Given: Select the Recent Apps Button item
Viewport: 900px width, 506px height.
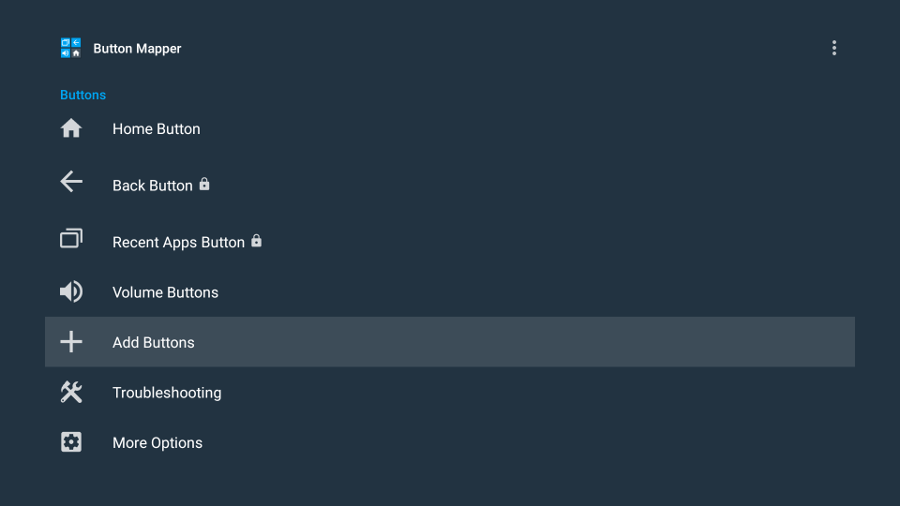Looking at the screenshot, I should (450, 242).
